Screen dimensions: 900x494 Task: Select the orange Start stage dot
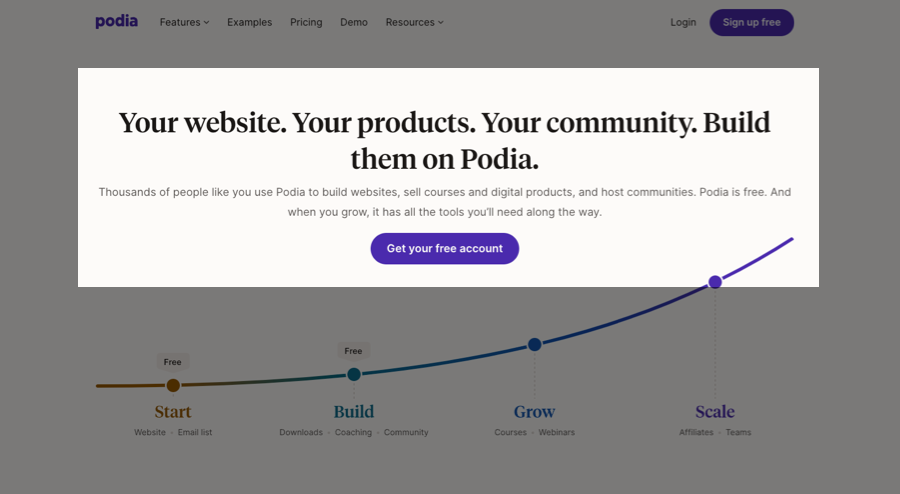(x=173, y=386)
